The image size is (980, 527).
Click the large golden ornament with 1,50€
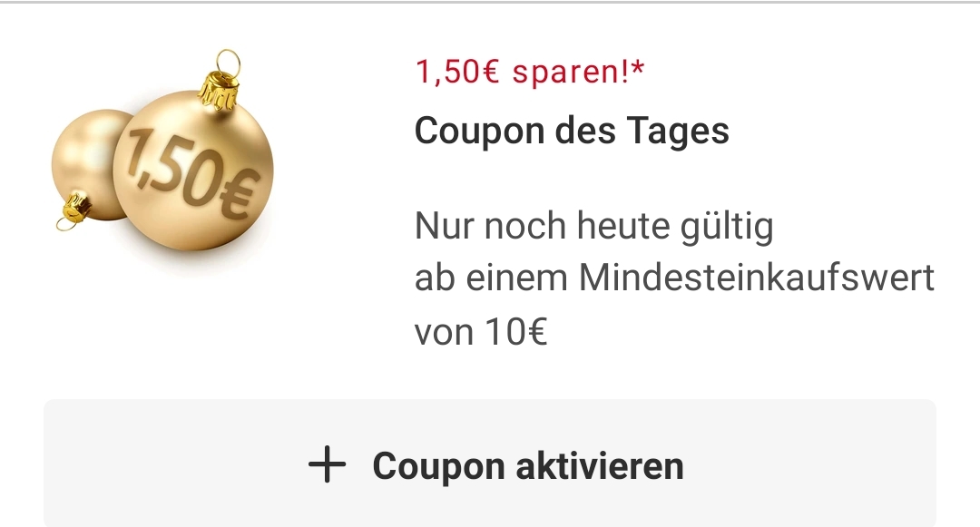tap(193, 171)
